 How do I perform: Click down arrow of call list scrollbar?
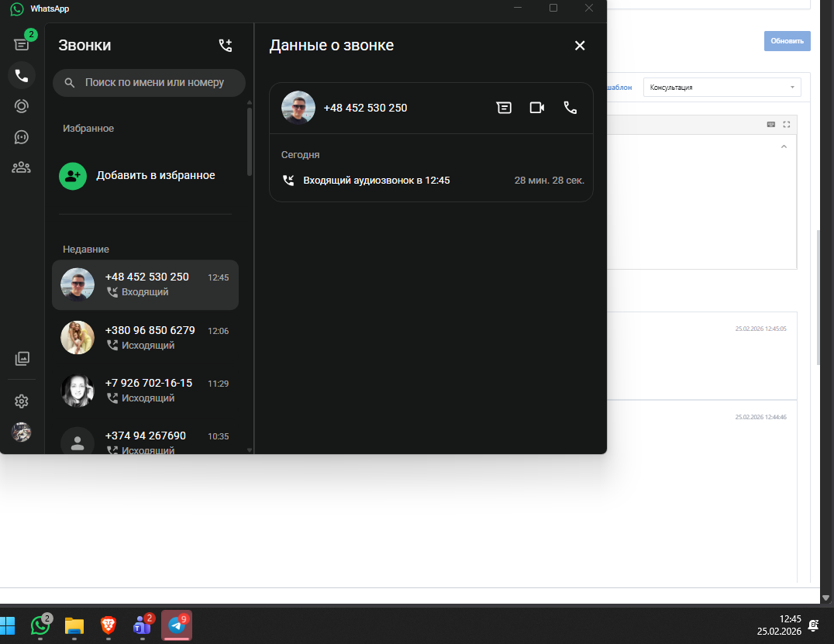(250, 450)
